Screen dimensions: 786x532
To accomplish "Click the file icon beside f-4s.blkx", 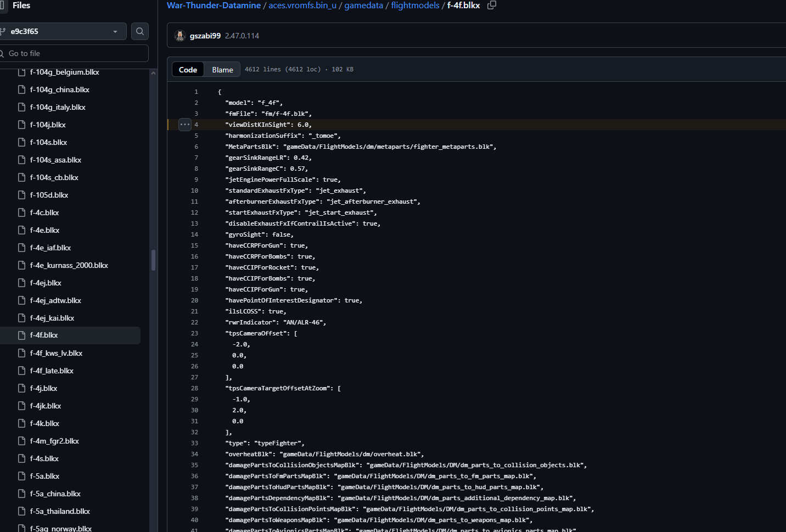I will coord(22,458).
